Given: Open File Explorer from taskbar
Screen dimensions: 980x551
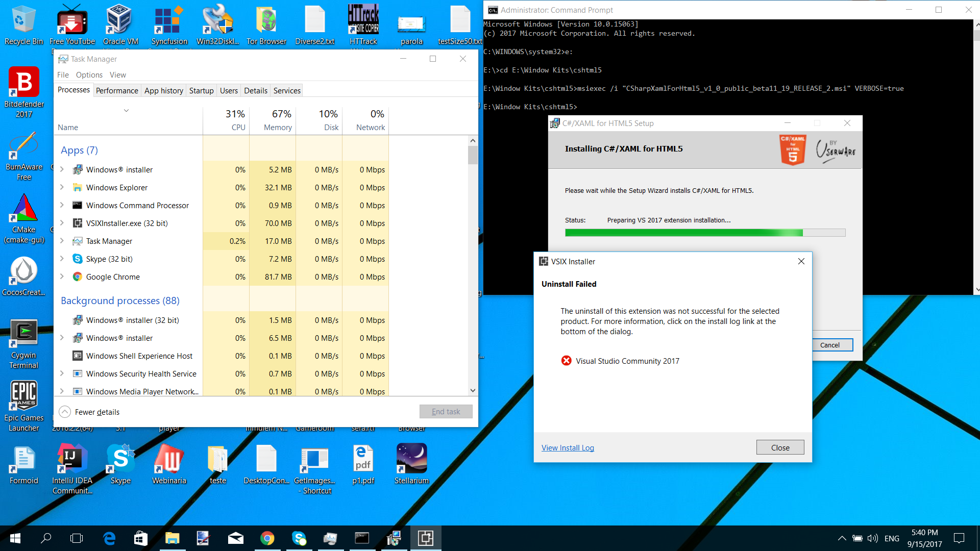Looking at the screenshot, I should tap(172, 538).
